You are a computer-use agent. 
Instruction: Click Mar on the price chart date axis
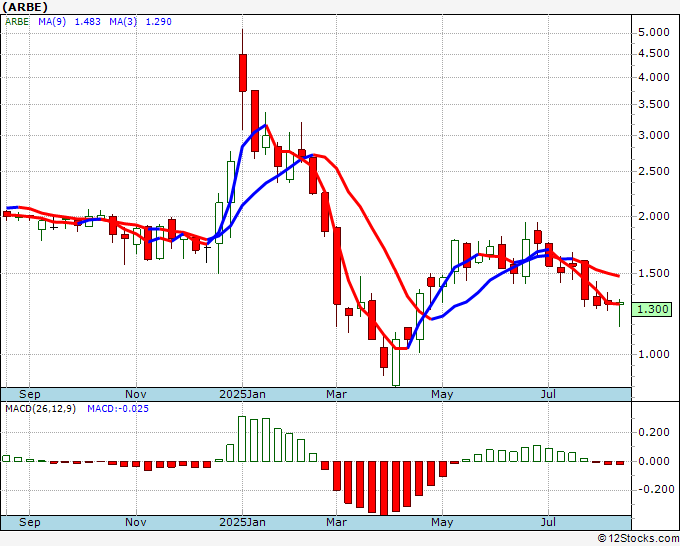tap(337, 394)
